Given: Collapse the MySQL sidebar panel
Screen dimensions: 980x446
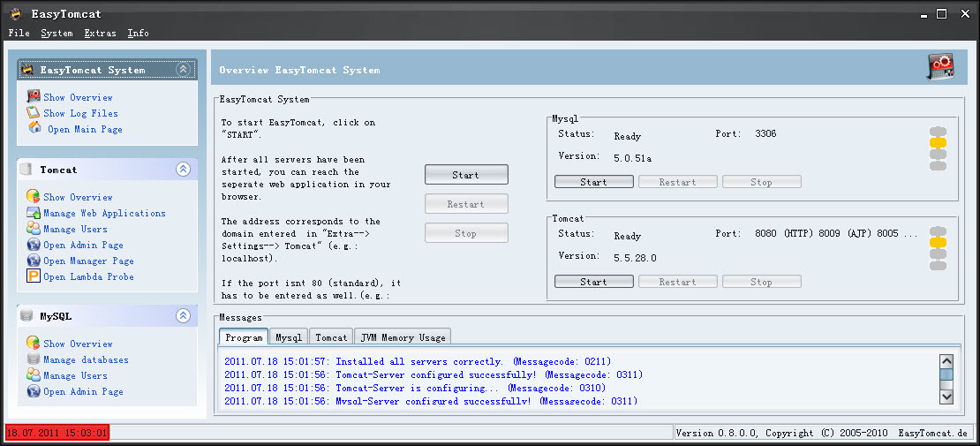Looking at the screenshot, I should (183, 316).
